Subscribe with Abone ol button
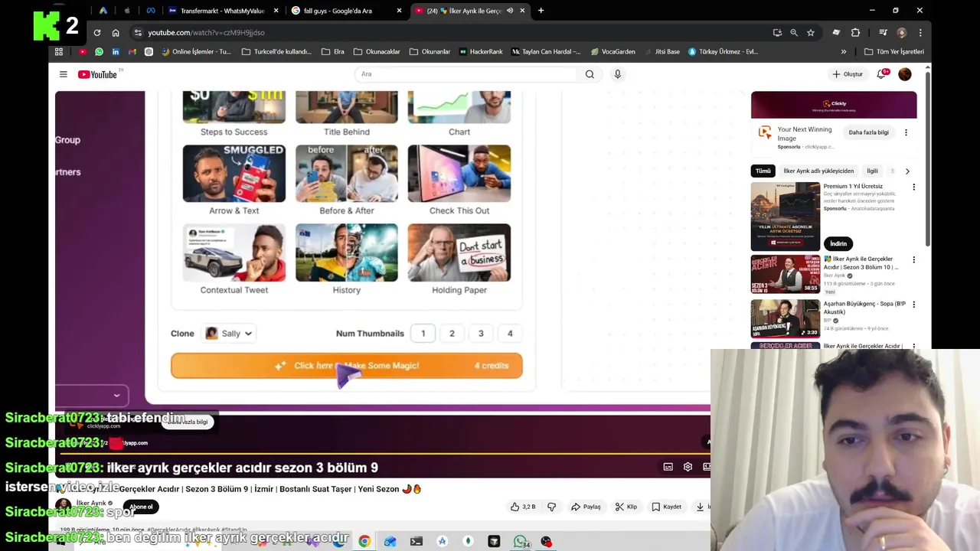This screenshot has width=980, height=551. [141, 507]
